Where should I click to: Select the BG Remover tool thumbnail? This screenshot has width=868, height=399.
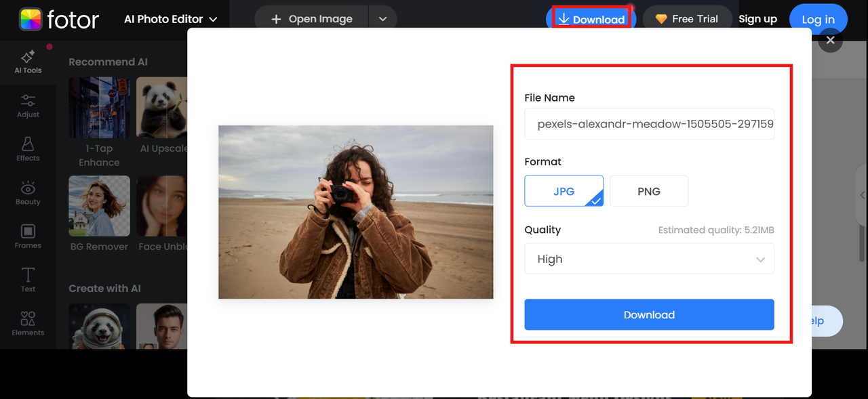click(x=99, y=206)
